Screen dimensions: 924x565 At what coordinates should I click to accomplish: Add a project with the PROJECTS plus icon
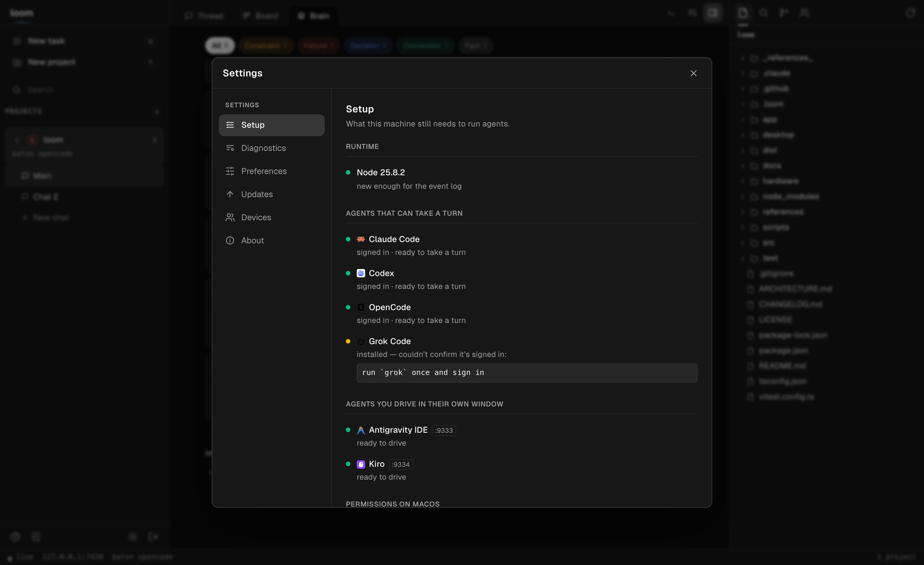[157, 112]
